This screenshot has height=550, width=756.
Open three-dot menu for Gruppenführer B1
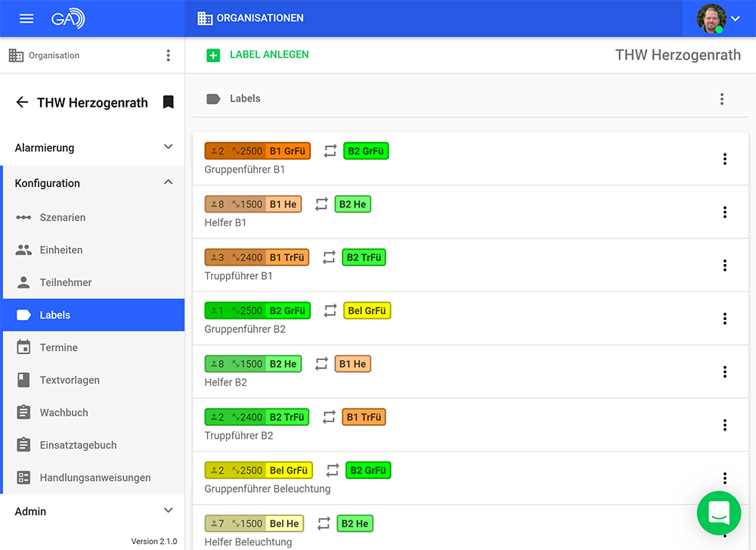tap(724, 159)
